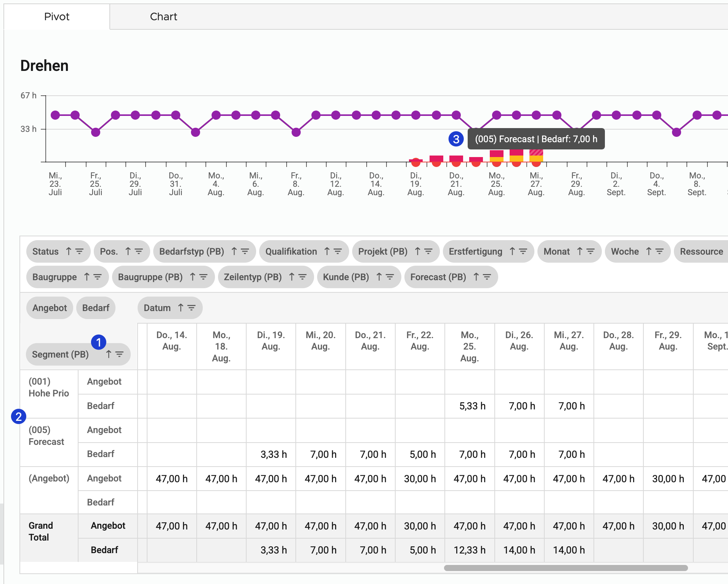Open filter icon on Segment (PB) chip
Viewport: 728px width, 584px height.
point(120,354)
